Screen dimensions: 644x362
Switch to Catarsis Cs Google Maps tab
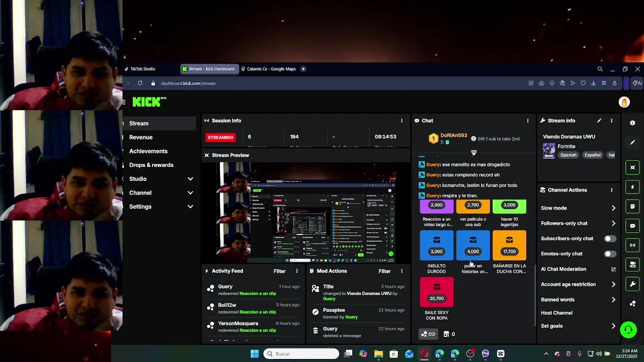point(269,69)
